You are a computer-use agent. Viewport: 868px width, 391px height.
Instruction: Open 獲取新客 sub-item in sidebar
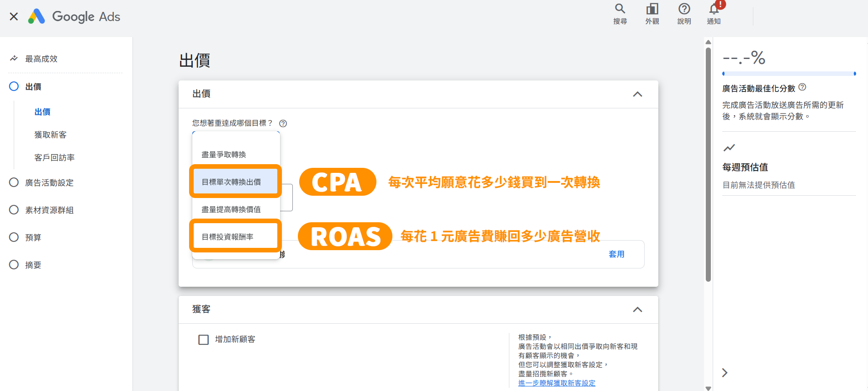point(51,134)
